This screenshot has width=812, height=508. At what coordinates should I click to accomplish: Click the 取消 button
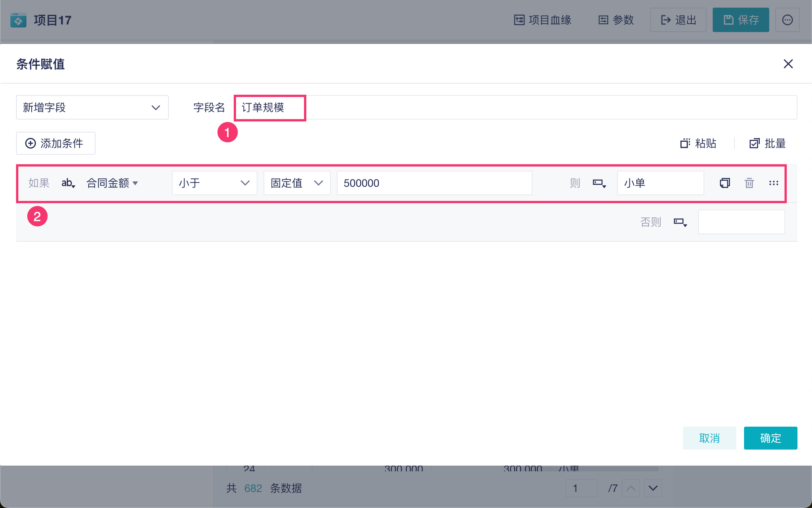(709, 438)
